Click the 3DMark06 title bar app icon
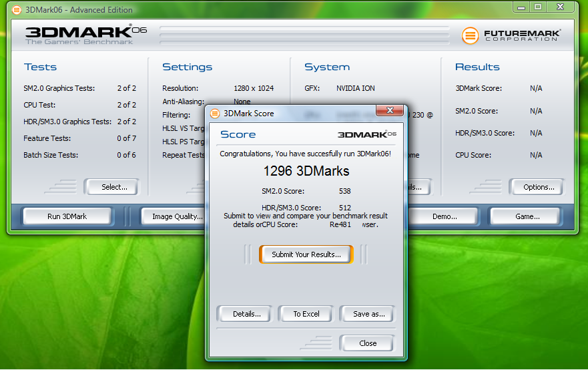 [17, 10]
